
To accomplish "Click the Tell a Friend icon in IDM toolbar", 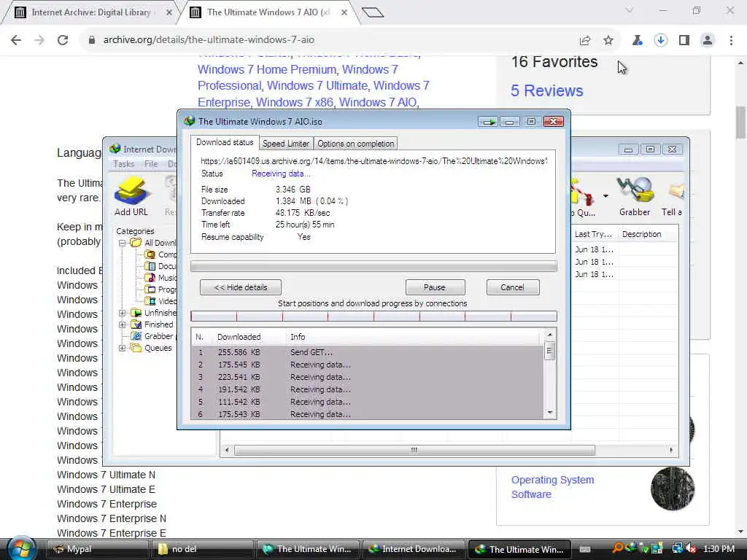I will pyautogui.click(x=673, y=196).
